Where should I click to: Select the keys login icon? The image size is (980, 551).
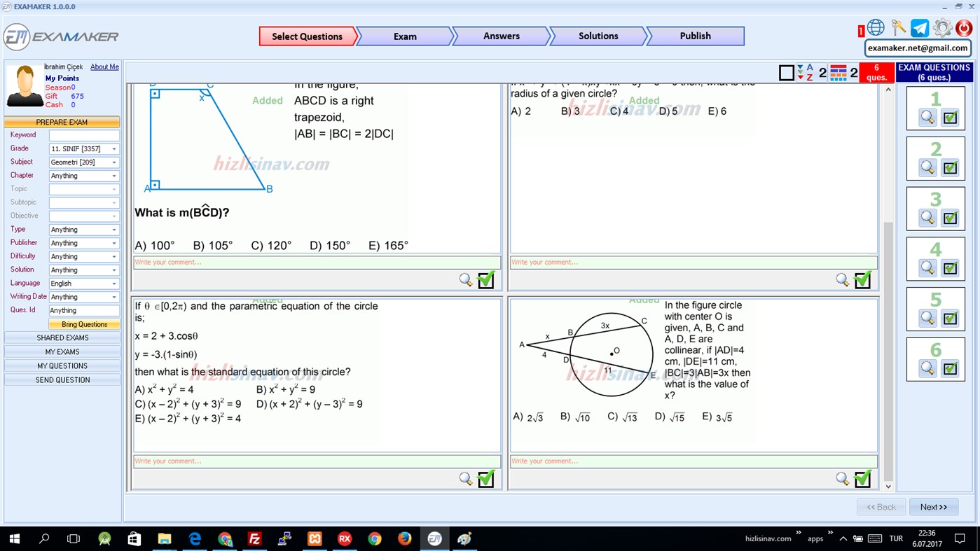[899, 27]
